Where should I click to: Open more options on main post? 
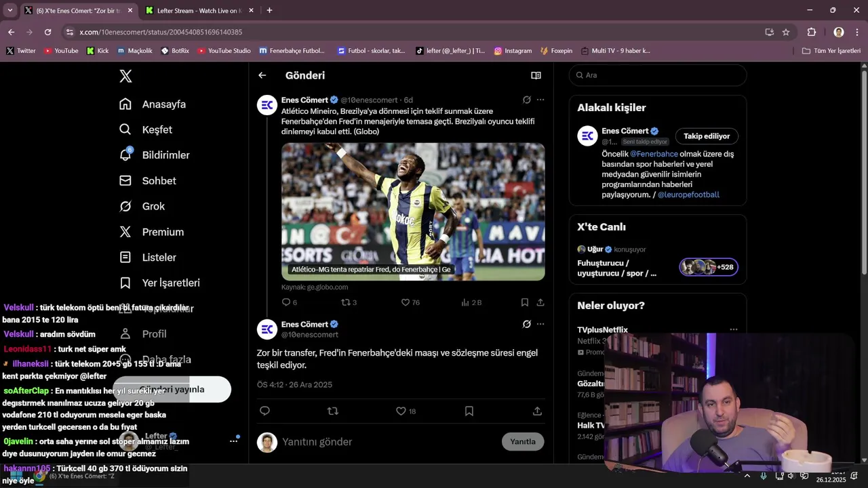[x=540, y=324]
